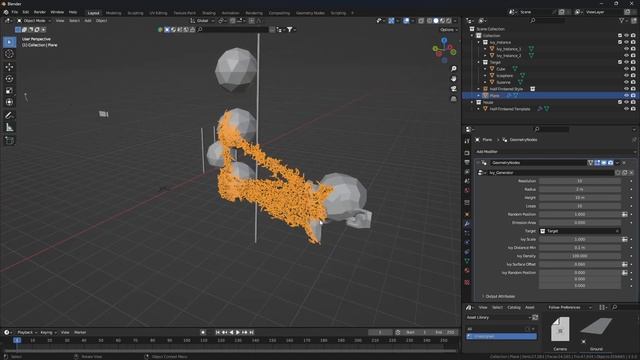
Task: Open the Object properties tab icon
Action: (467, 214)
